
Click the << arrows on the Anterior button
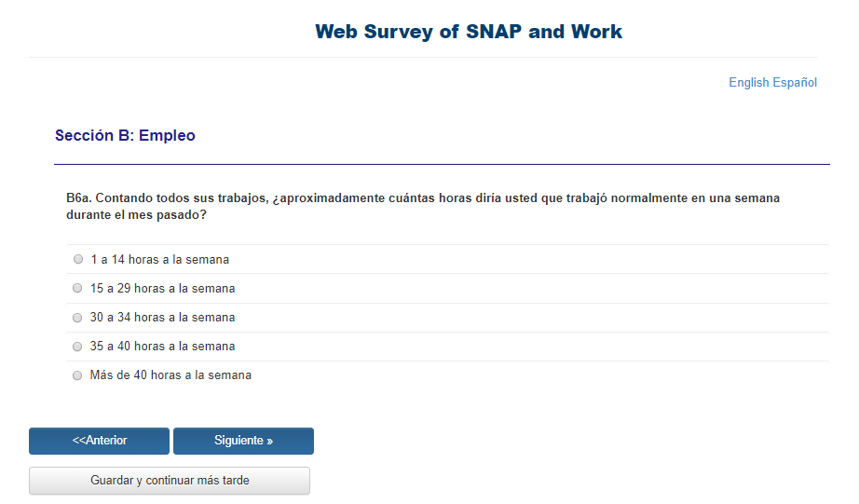[78, 441]
